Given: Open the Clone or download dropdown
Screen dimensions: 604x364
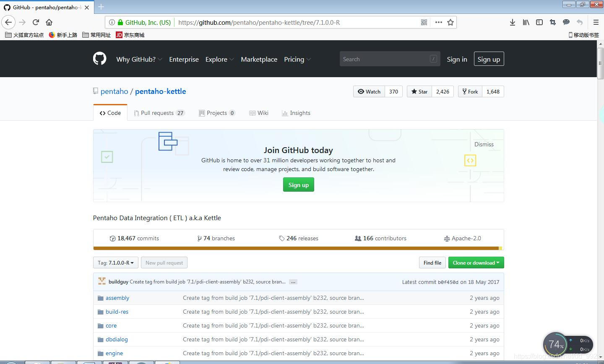Looking at the screenshot, I should click(476, 263).
